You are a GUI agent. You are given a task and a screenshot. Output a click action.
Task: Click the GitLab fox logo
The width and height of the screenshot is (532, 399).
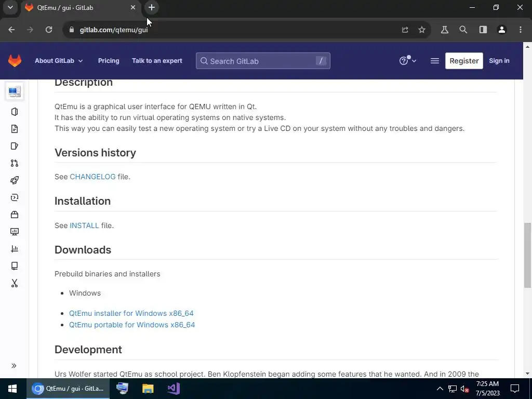point(15,61)
